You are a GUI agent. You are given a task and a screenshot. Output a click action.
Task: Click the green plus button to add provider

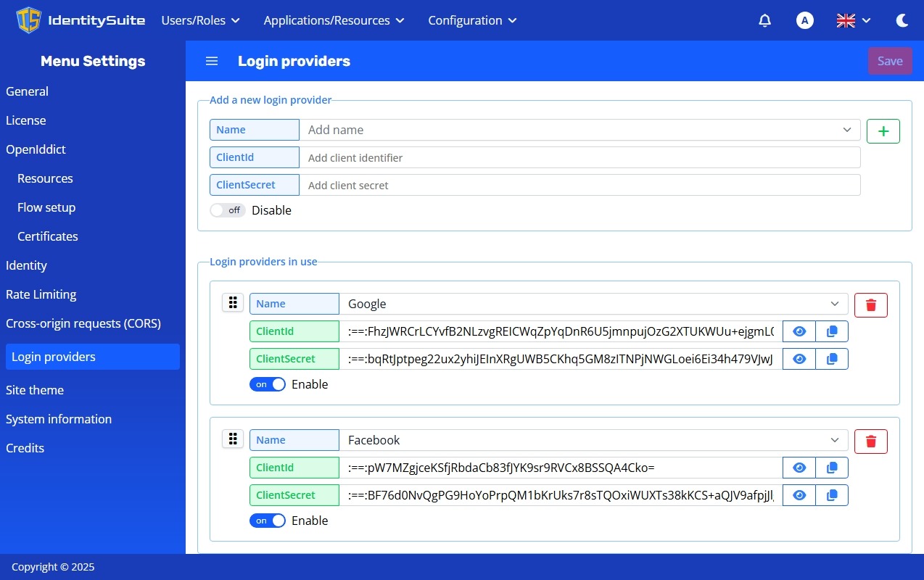[x=883, y=131]
